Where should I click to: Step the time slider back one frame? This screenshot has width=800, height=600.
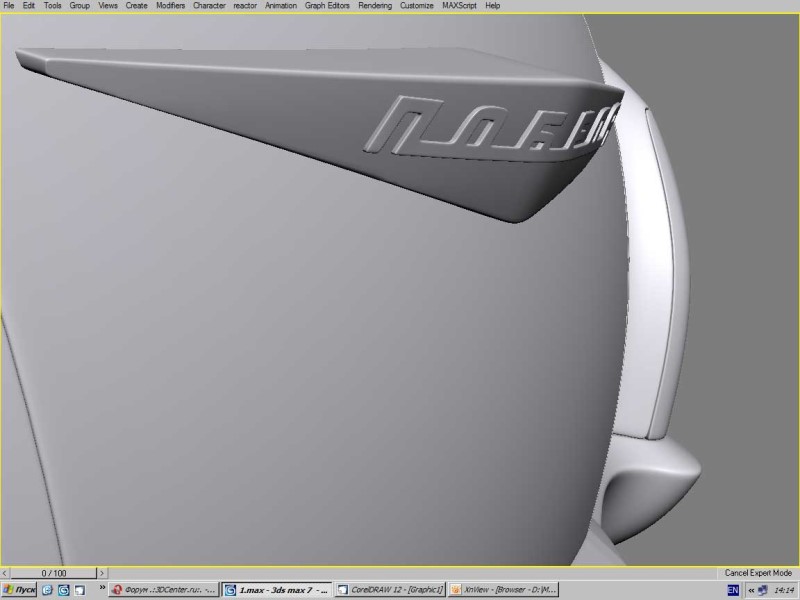coord(5,573)
